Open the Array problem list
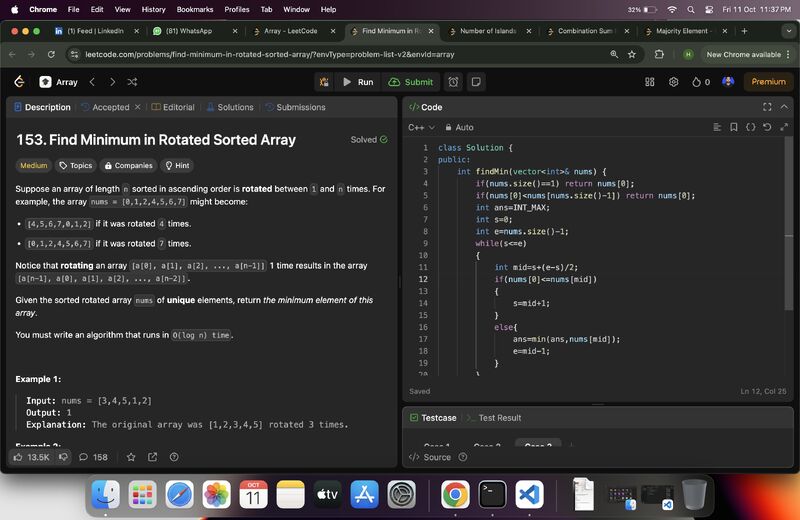Screen dimensions: 800x520 pos(58,82)
